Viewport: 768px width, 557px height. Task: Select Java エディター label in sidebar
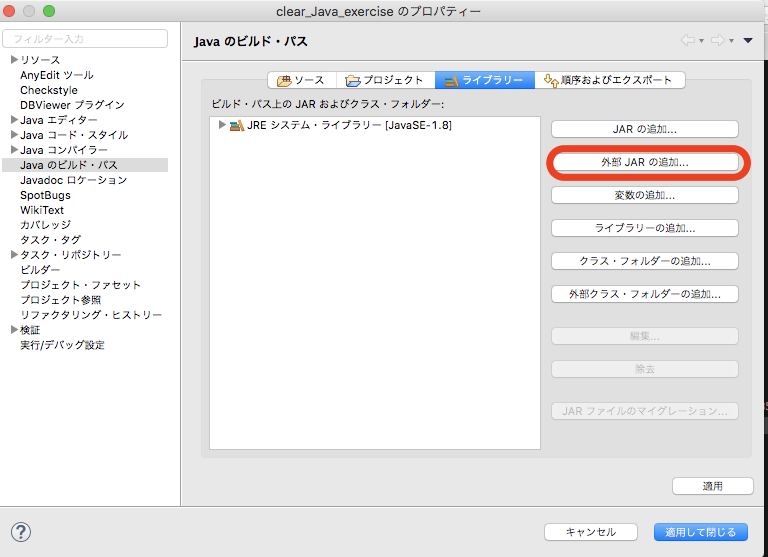(59, 120)
